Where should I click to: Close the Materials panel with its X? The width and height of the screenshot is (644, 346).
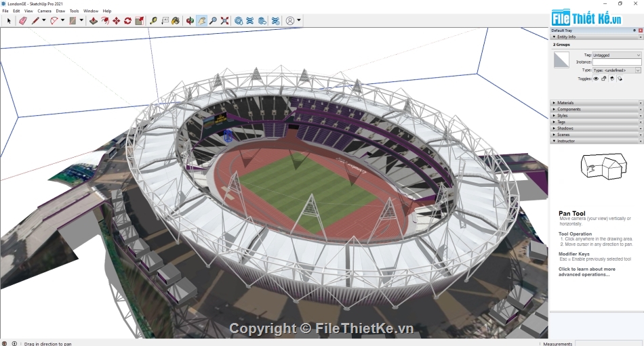coord(641,103)
